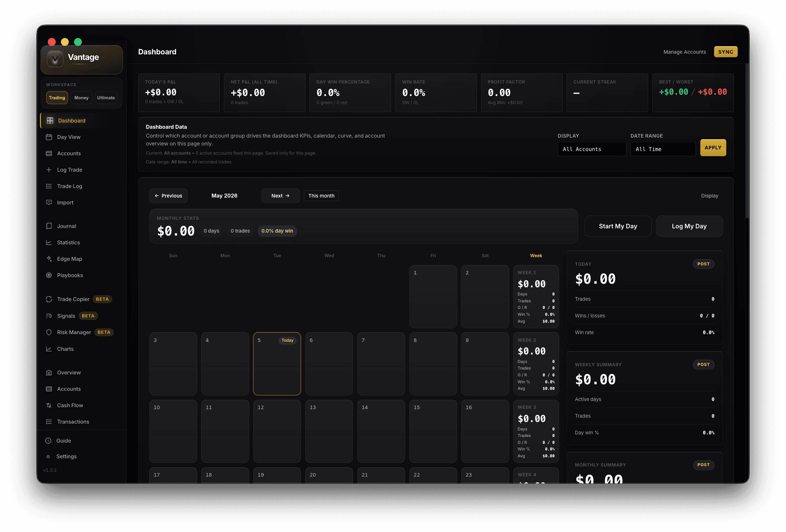Click the Import icon
Viewport: 786px width, 532px height.
[x=49, y=202]
